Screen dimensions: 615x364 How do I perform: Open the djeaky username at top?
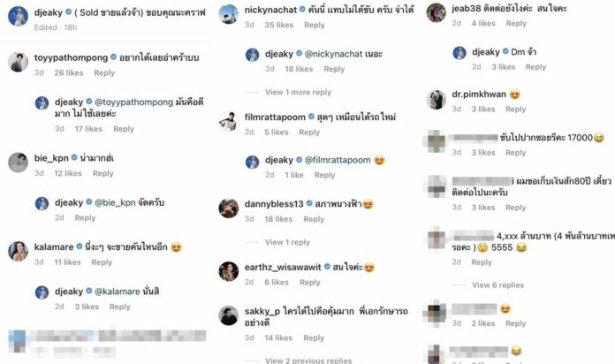click(49, 12)
